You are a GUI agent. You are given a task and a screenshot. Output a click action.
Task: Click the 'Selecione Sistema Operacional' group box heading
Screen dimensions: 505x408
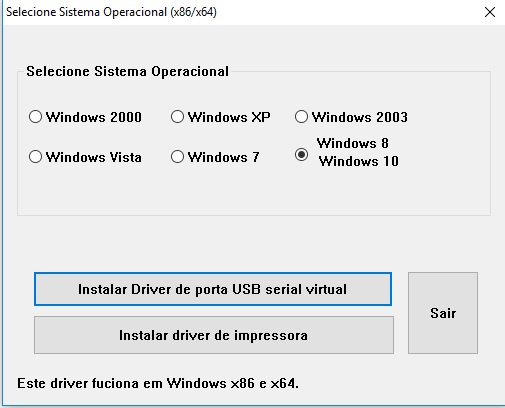pyautogui.click(x=128, y=71)
